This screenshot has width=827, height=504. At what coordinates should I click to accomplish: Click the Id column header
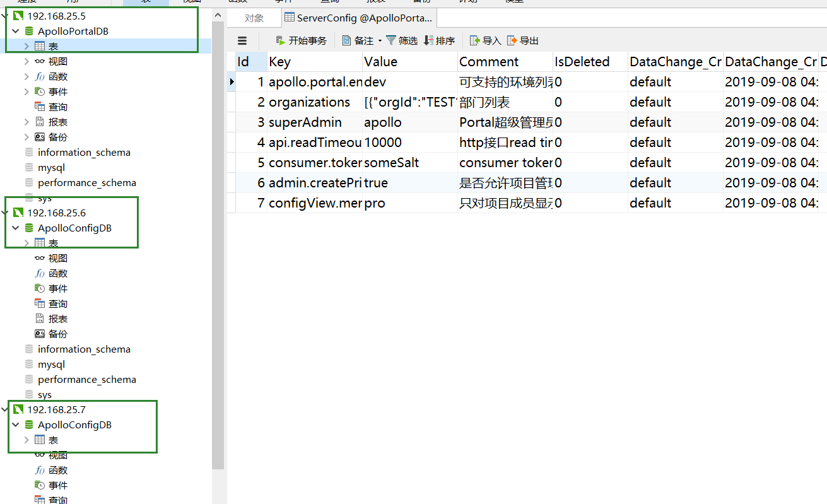[251, 62]
